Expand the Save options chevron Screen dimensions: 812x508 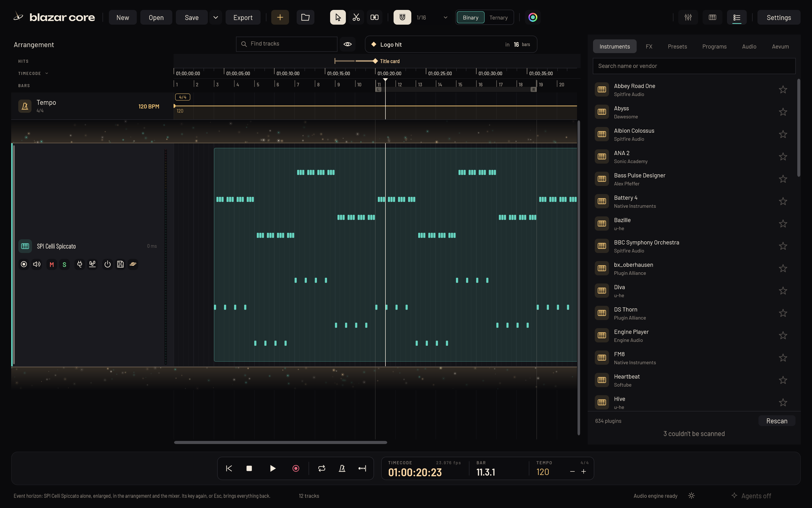(x=216, y=18)
